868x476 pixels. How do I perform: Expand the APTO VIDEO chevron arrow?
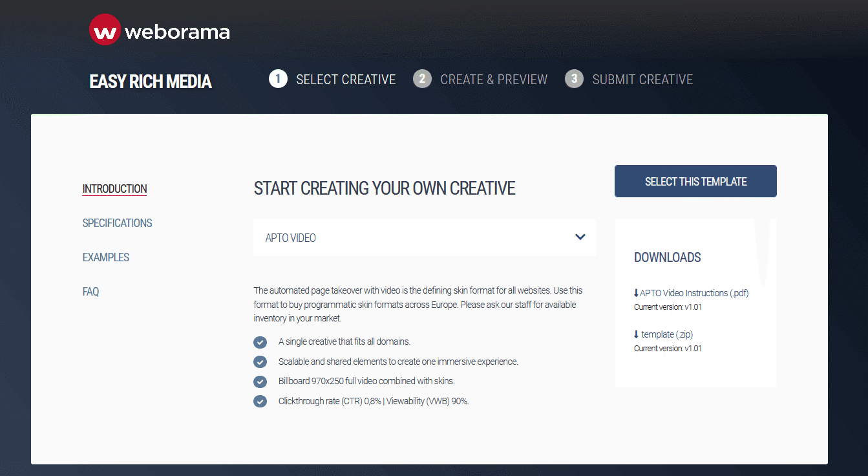(x=580, y=237)
